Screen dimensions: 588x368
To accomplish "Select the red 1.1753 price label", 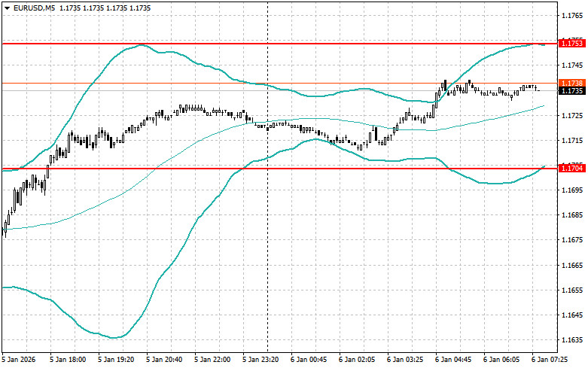I will (x=571, y=44).
